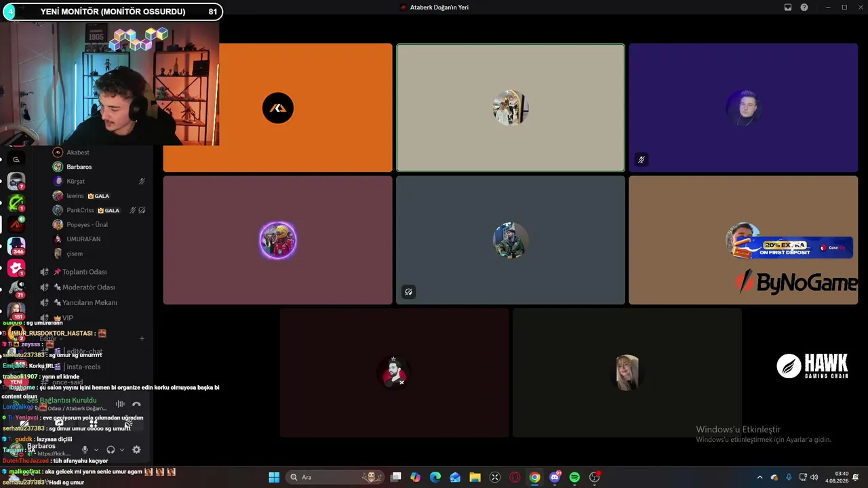Open the Logitech G server icon
This screenshot has width=868, height=488.
pos(16,159)
